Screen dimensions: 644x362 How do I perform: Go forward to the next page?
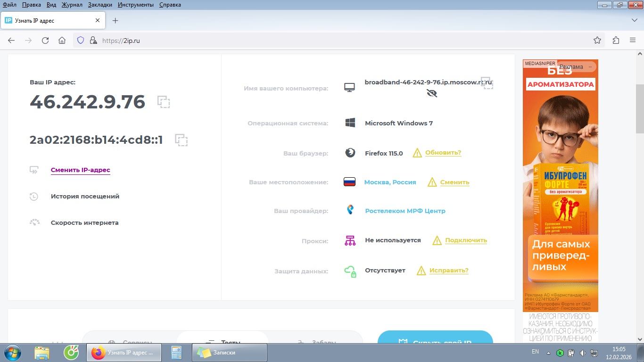28,41
